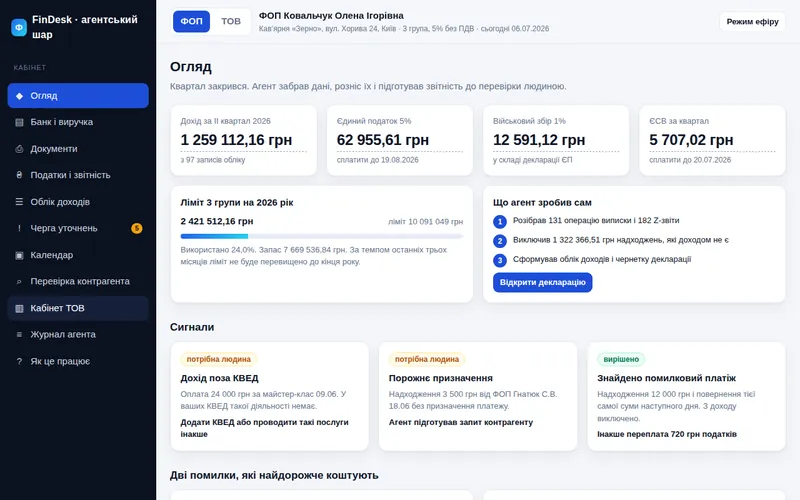
Task: Open Знайдено помилковий платіж signal card
Action: click(686, 396)
